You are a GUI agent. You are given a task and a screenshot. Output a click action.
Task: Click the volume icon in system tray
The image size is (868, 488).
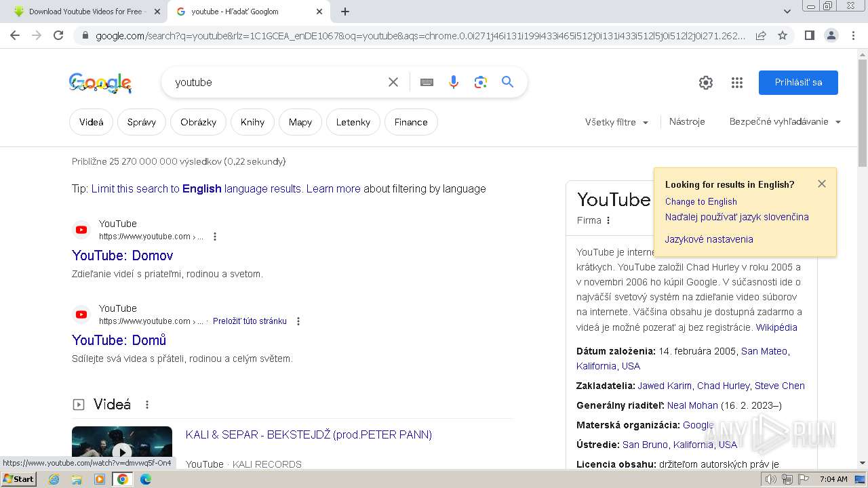(x=771, y=479)
